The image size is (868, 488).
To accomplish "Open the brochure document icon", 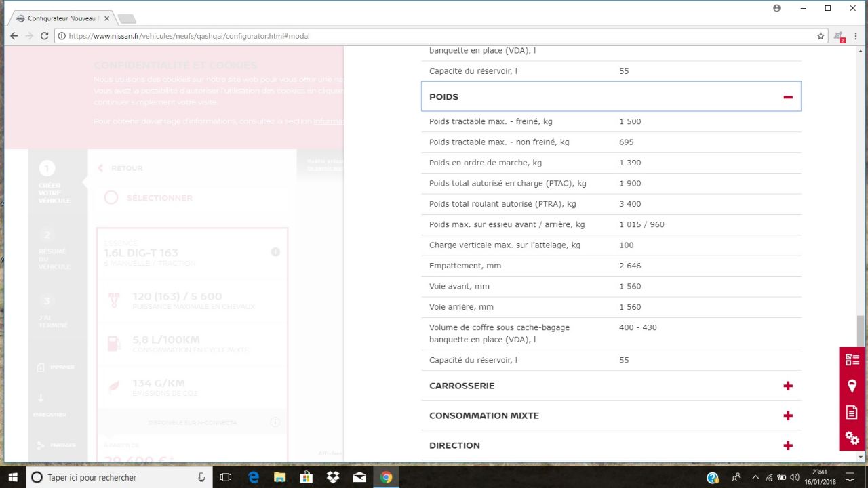I will coord(852,412).
